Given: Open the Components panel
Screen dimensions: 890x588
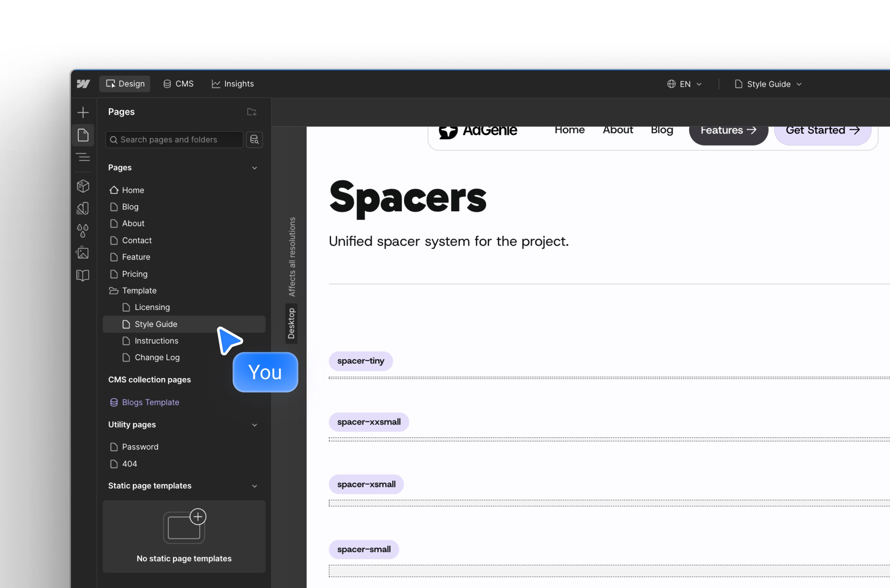Looking at the screenshot, I should tap(83, 186).
